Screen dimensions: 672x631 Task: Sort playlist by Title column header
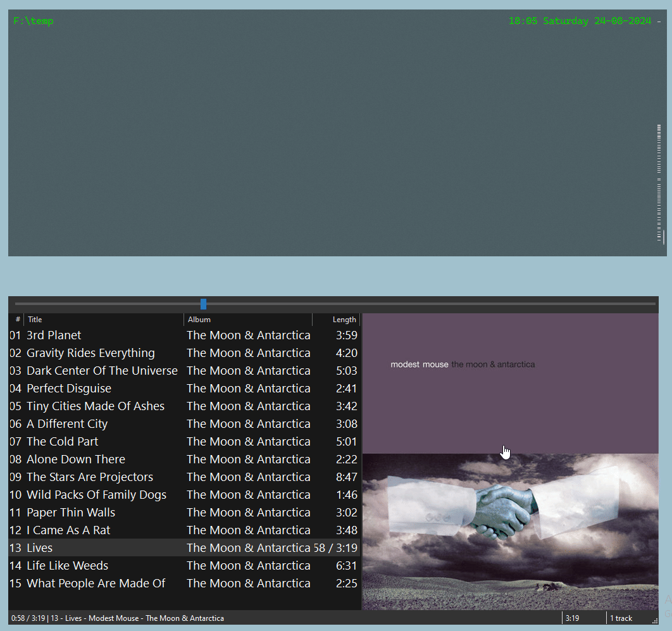104,320
